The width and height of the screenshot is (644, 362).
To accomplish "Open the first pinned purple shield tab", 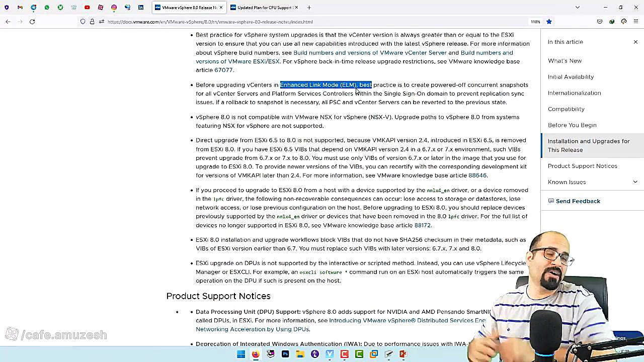I will pos(7,8).
